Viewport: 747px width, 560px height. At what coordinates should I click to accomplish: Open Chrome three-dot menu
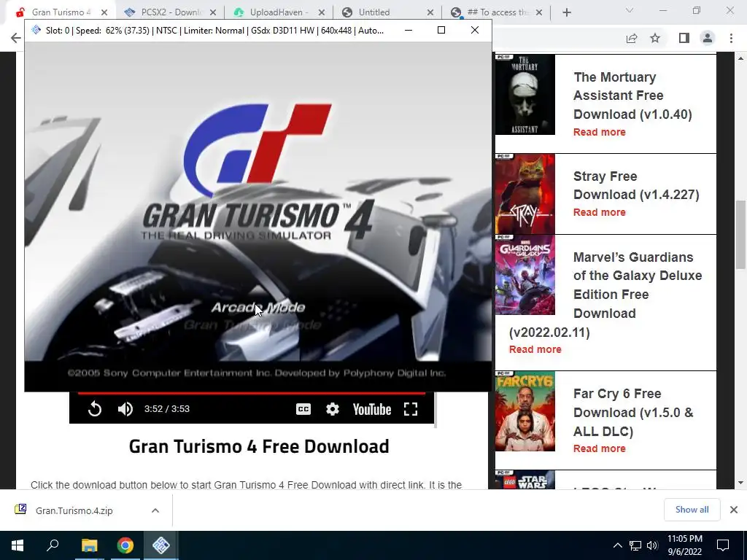point(731,38)
